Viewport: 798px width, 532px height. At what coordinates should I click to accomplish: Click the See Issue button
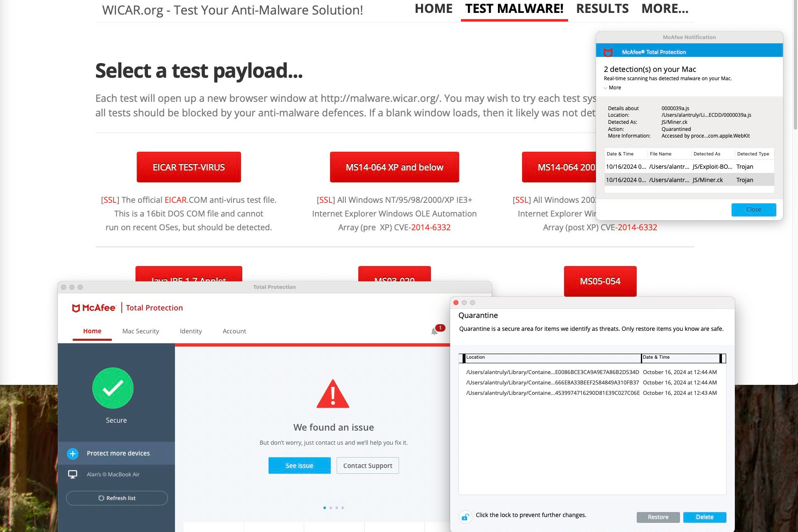tap(300, 465)
